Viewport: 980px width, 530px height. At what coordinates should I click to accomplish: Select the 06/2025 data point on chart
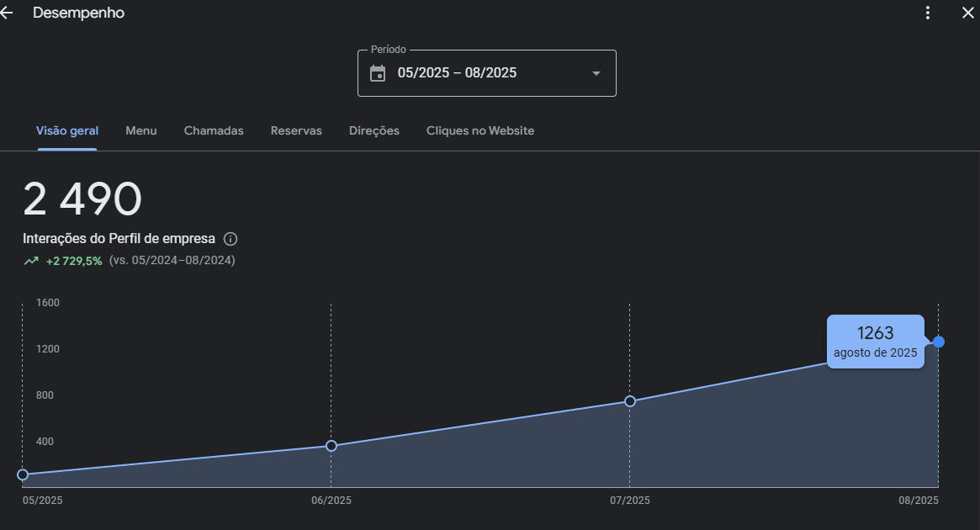click(331, 446)
